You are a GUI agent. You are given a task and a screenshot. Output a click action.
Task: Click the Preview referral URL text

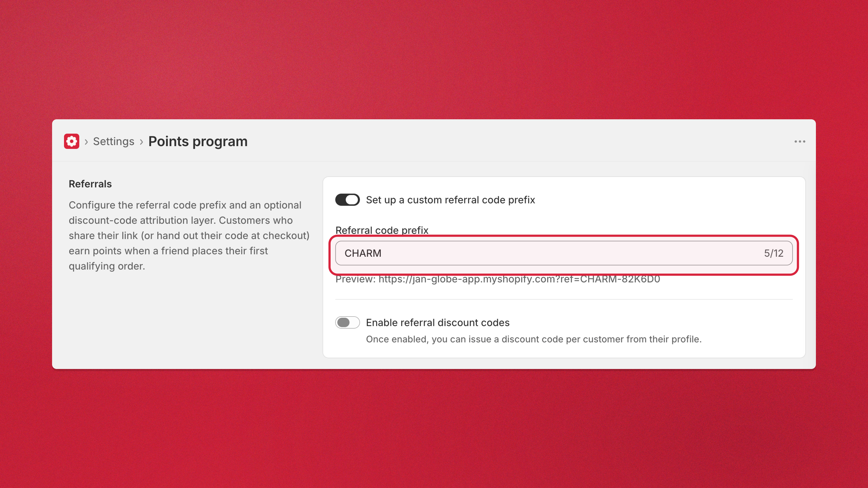498,279
